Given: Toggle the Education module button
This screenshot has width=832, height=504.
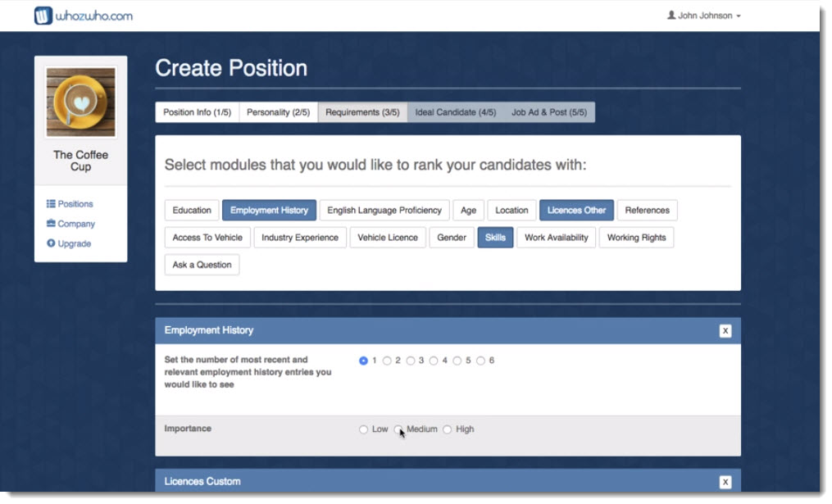Looking at the screenshot, I should point(192,211).
